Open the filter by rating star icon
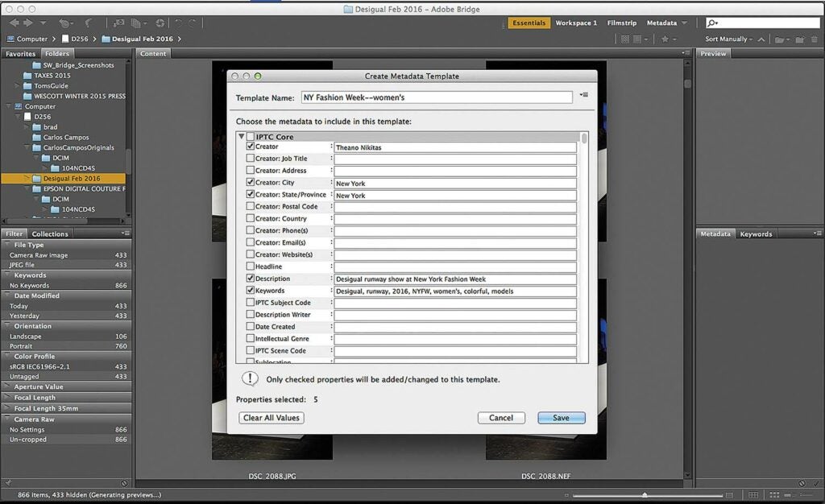825x504 pixels. coord(667,39)
